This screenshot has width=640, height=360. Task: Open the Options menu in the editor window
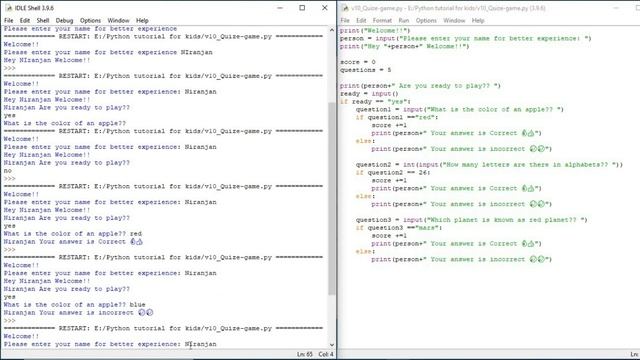coord(426,20)
